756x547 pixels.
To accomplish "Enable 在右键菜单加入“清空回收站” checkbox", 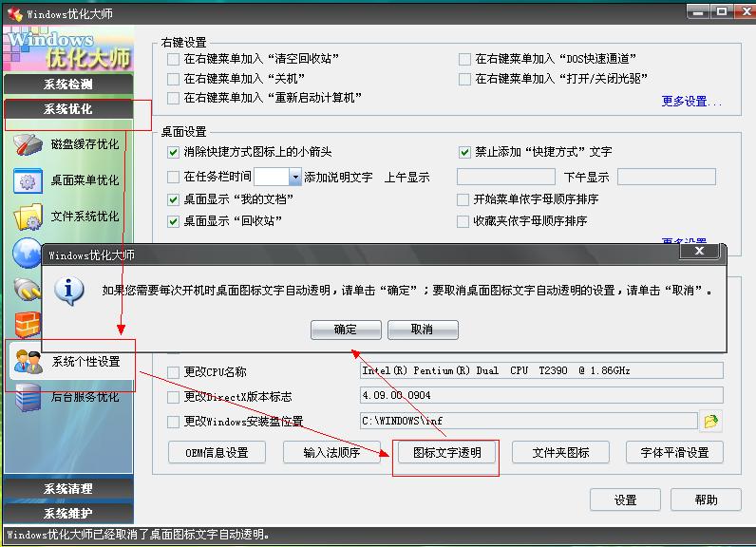I will tap(173, 59).
